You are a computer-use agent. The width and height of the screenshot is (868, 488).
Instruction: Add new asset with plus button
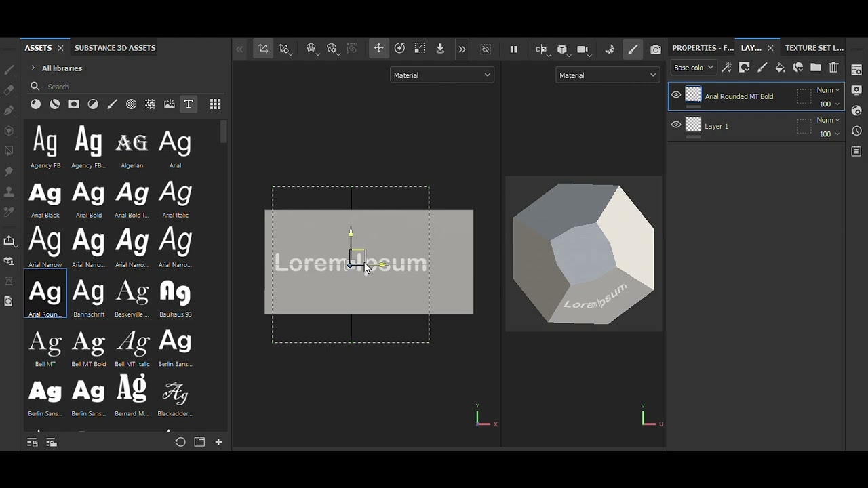(218, 442)
